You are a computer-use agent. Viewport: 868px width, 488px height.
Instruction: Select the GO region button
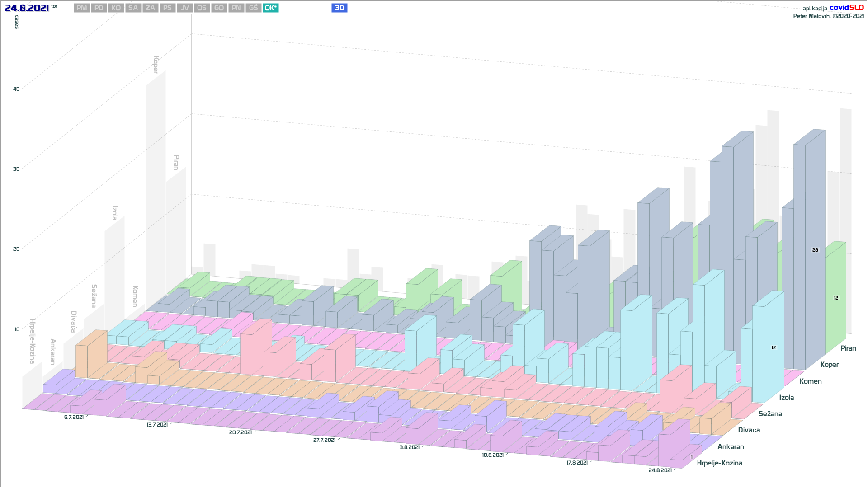[x=219, y=8]
